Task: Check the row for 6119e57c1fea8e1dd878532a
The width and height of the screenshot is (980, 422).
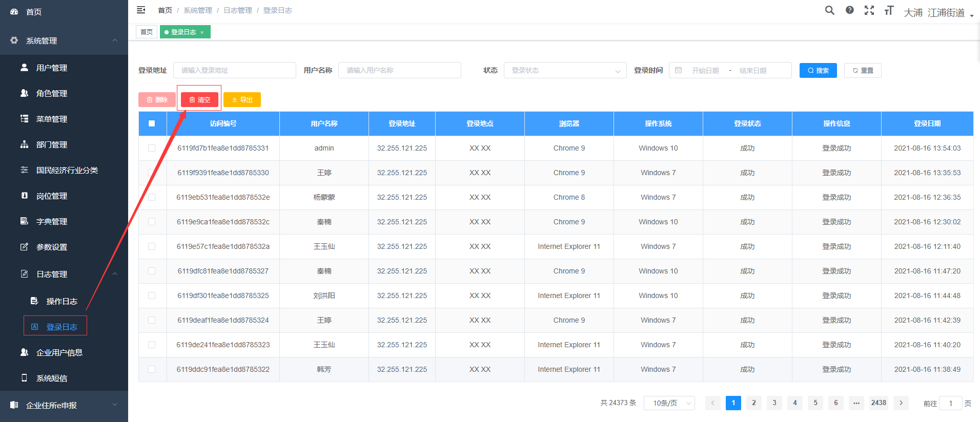Action: (x=152, y=246)
